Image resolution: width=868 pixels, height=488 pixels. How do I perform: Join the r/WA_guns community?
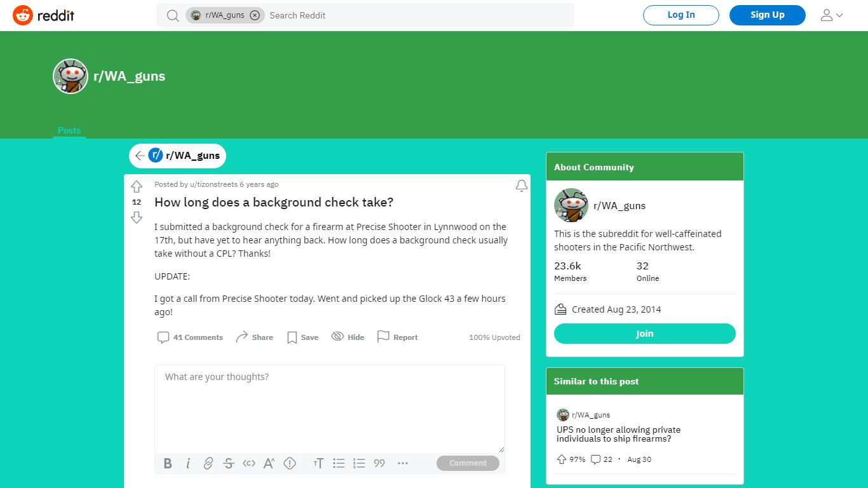point(645,334)
